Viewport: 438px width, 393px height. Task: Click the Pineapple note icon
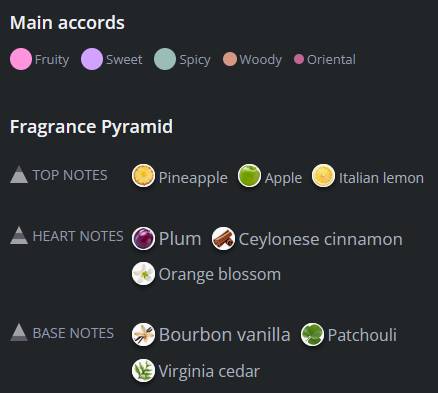143,175
